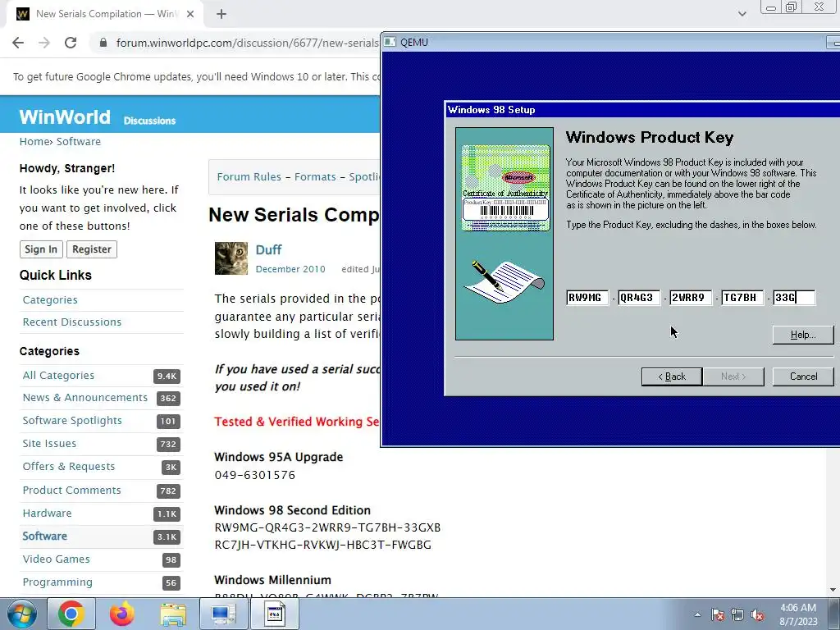Click the document-icon app on taskbar
Image resolution: width=840 pixels, height=630 pixels.
click(x=275, y=614)
